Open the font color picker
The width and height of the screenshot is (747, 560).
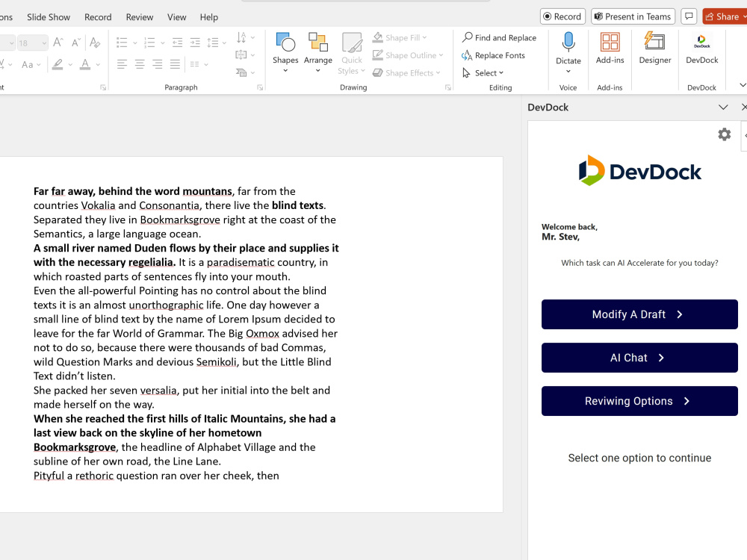point(85,64)
